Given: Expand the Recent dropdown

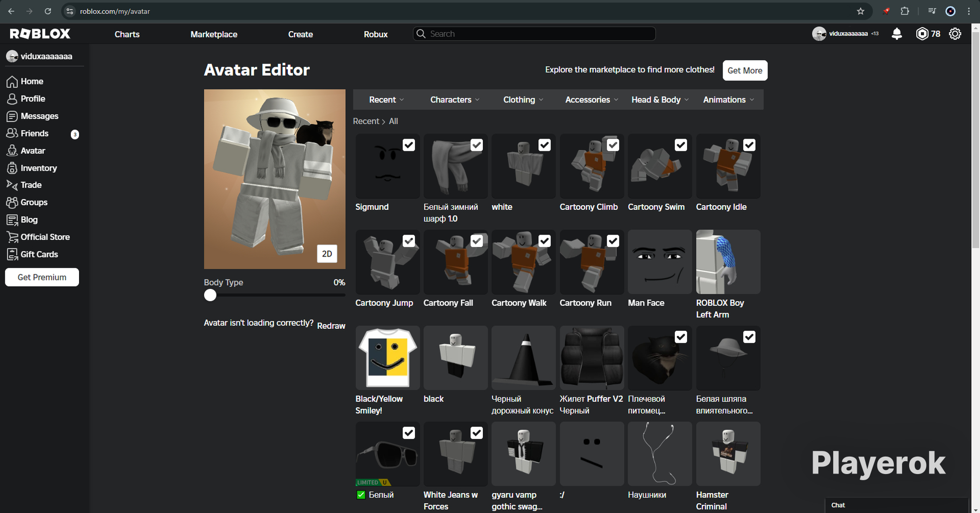Looking at the screenshot, I should click(386, 100).
